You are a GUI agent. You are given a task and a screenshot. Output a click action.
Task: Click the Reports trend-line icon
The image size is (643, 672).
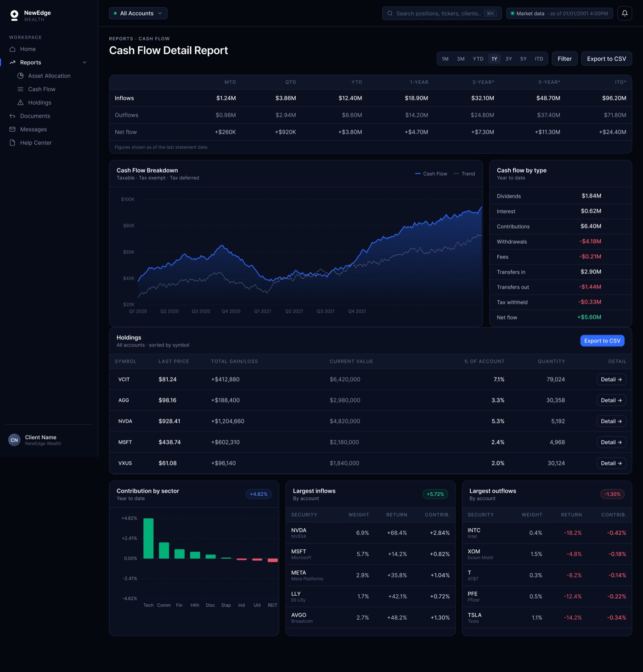[12, 62]
